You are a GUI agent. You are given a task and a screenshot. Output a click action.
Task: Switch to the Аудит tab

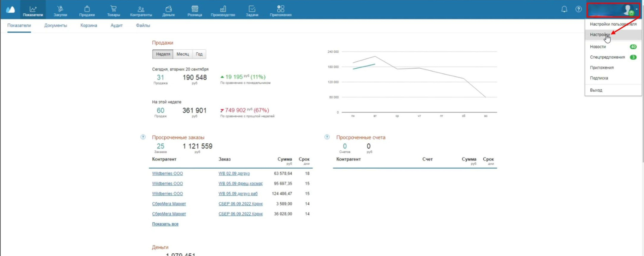(116, 25)
